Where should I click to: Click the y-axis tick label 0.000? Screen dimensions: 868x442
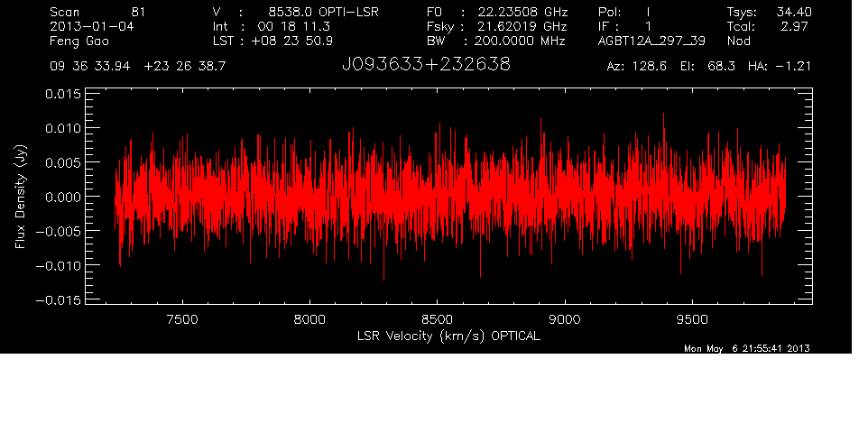pyautogui.click(x=63, y=197)
